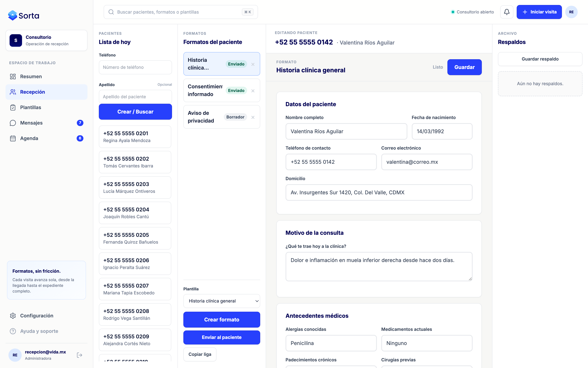Open Resumen from the sidebar
The height and width of the screenshot is (368, 588).
(x=46, y=76)
